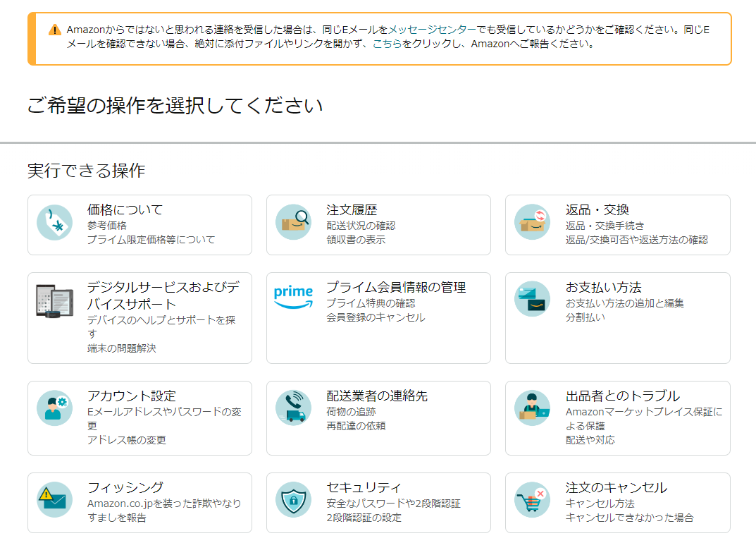Click the こちら report link
Viewport: 756px width, 543px height.
click(x=388, y=44)
